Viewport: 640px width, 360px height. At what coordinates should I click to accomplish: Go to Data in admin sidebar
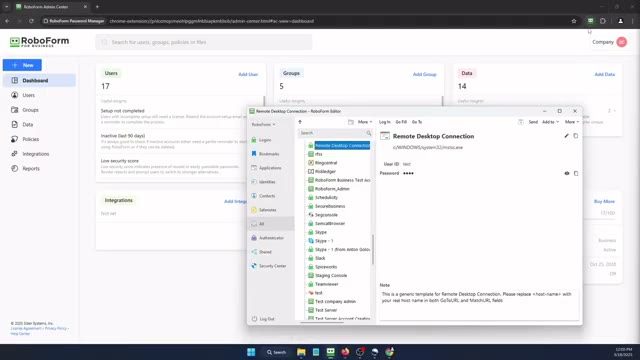[x=39, y=124]
